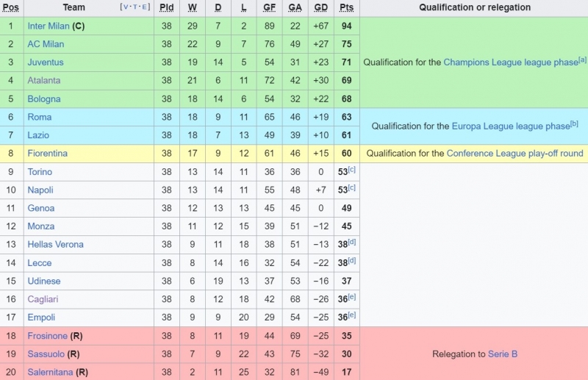Open the Serie B relegation link
The height and width of the screenshot is (380, 588).
pyautogui.click(x=503, y=354)
